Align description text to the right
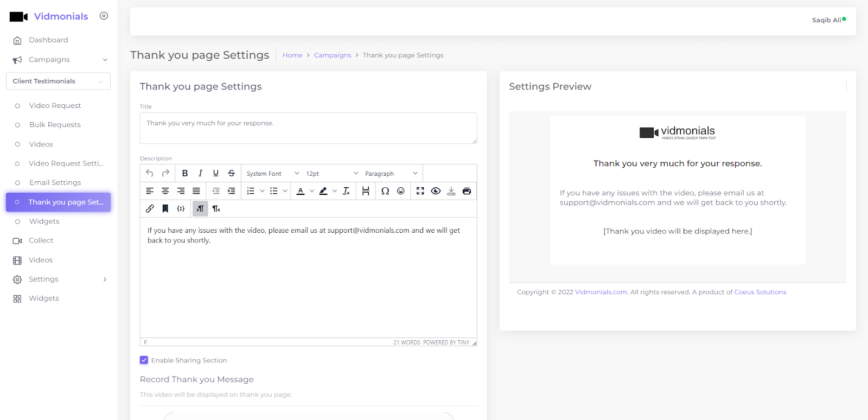This screenshot has width=868, height=420. pos(181,191)
